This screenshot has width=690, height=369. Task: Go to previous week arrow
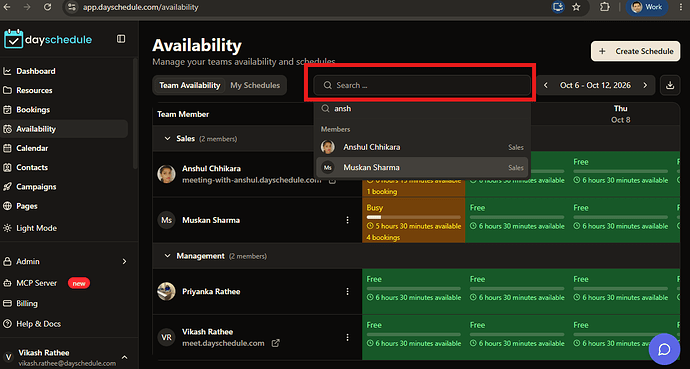(x=546, y=85)
